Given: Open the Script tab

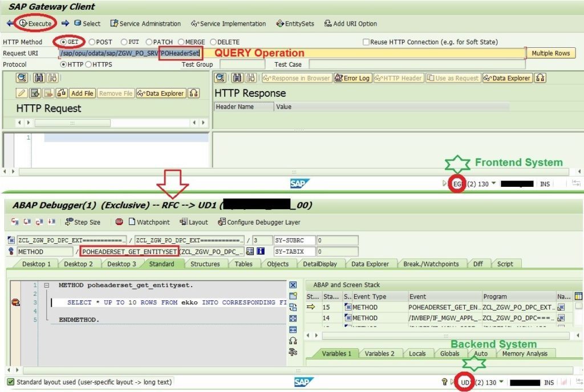Looking at the screenshot, I should tap(505, 264).
